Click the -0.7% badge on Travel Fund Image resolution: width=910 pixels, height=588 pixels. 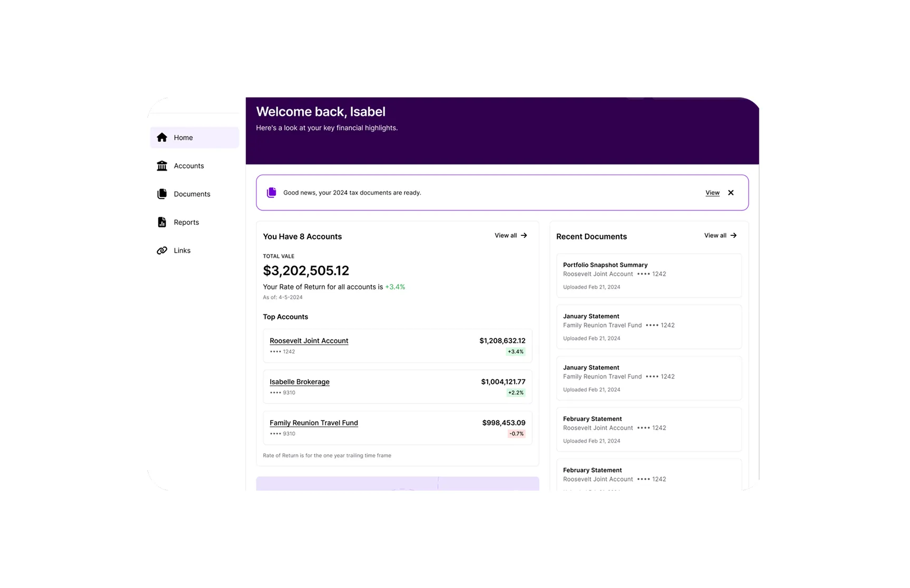tap(516, 434)
